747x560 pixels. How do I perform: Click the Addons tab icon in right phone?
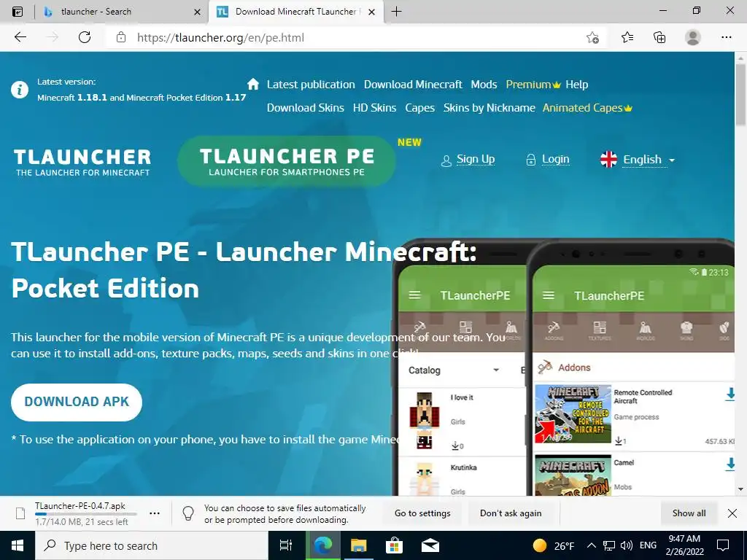coord(554,330)
